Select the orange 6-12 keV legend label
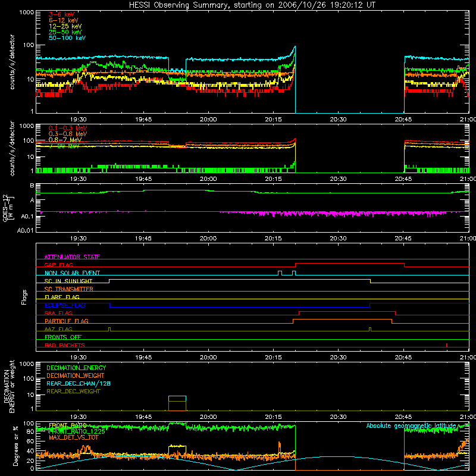The height and width of the screenshot is (476, 476). tap(64, 20)
